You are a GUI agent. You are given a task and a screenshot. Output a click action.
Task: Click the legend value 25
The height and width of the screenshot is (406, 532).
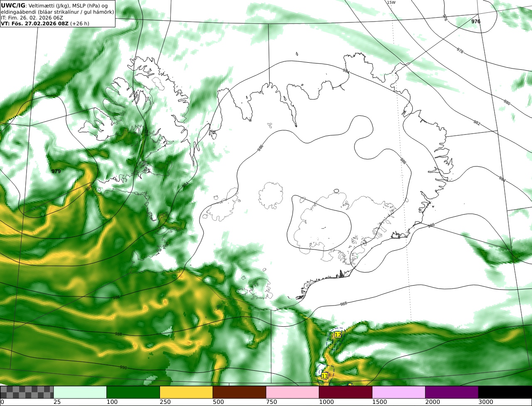[57, 402]
